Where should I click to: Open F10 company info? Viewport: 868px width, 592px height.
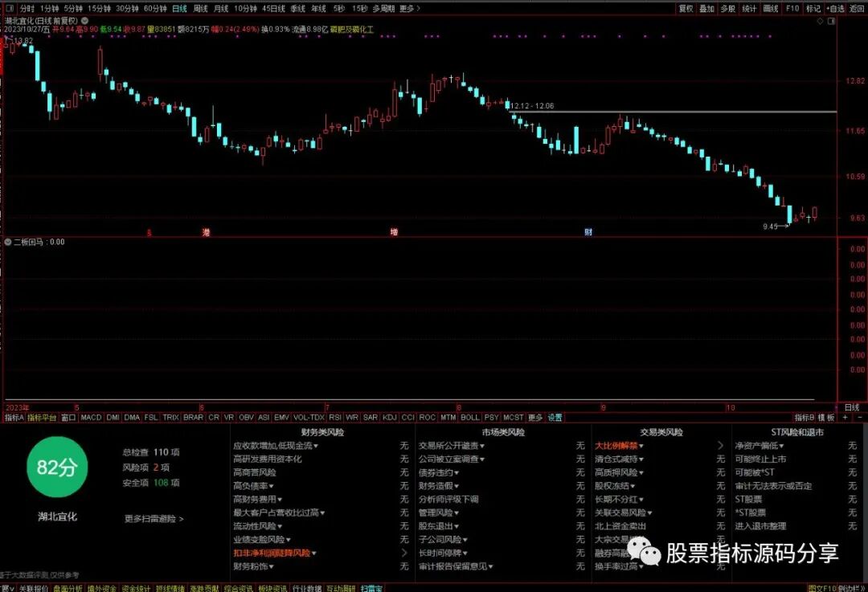[792, 8]
